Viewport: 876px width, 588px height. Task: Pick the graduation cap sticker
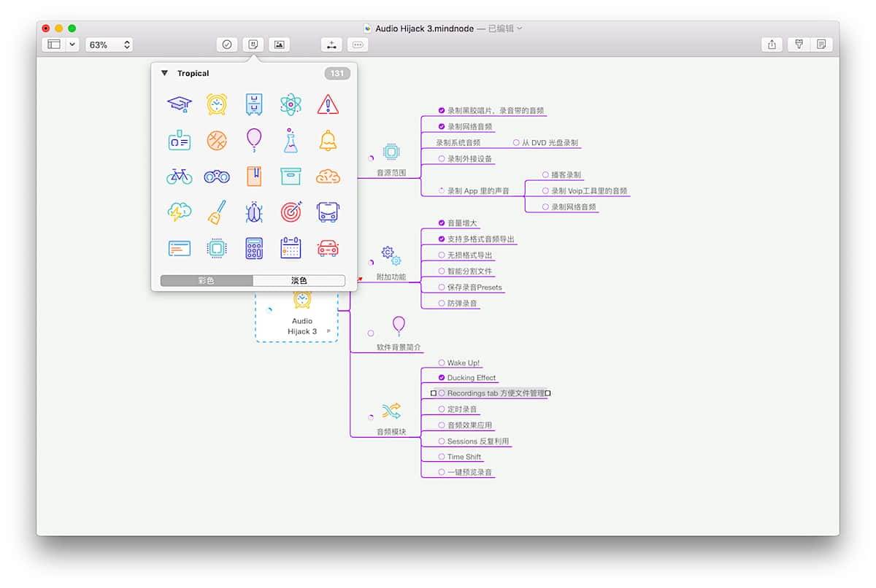tap(179, 104)
